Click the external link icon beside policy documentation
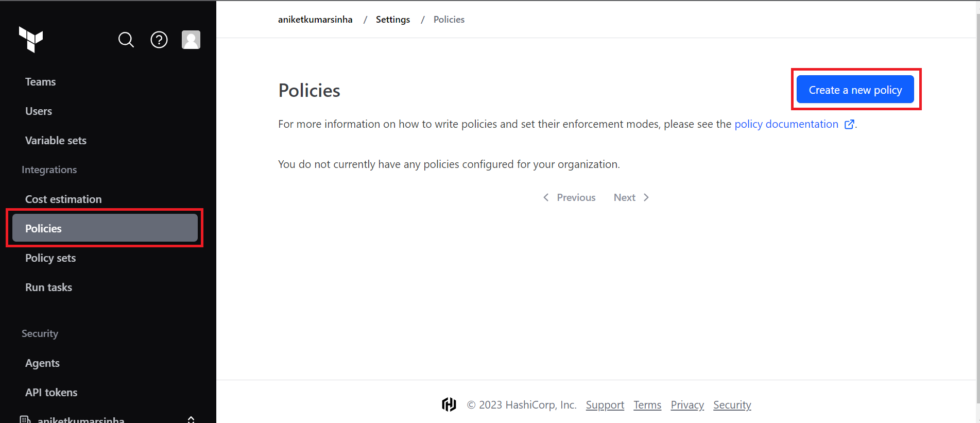Screen dimensions: 980x423 [849, 124]
